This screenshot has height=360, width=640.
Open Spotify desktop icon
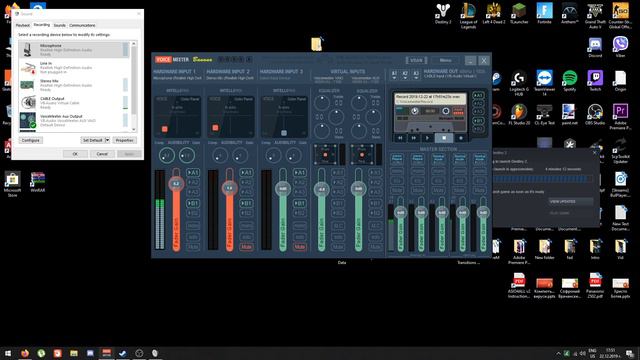(x=569, y=81)
